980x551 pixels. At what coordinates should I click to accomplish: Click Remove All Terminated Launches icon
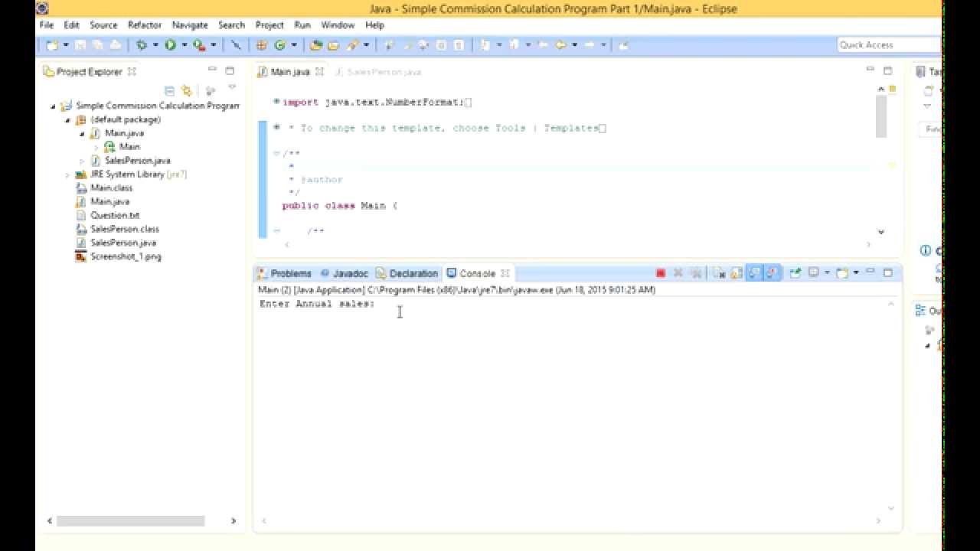696,273
